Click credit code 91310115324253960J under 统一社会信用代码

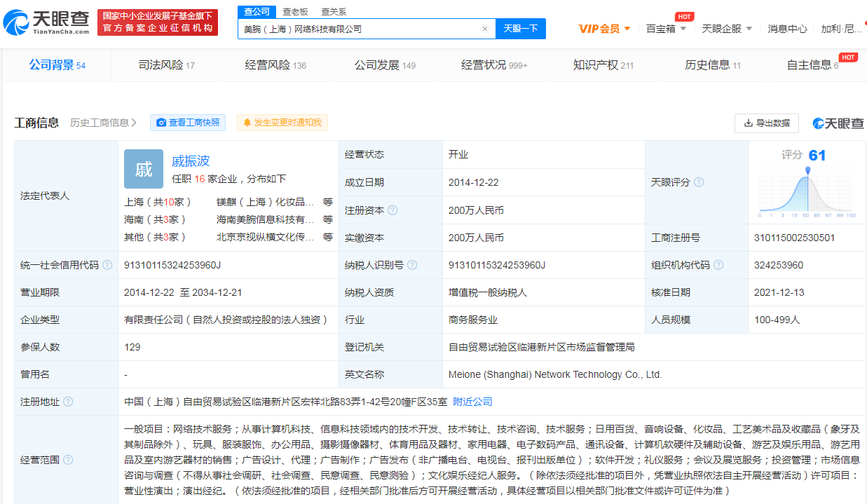172,265
